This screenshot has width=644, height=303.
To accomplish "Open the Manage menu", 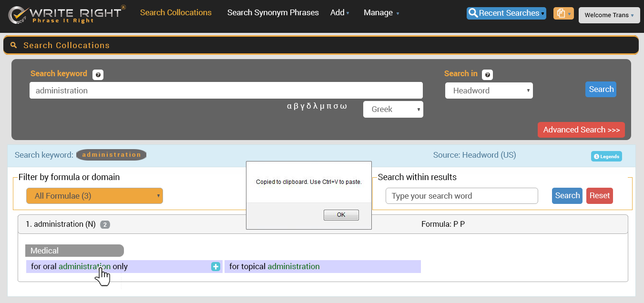I will pyautogui.click(x=381, y=13).
